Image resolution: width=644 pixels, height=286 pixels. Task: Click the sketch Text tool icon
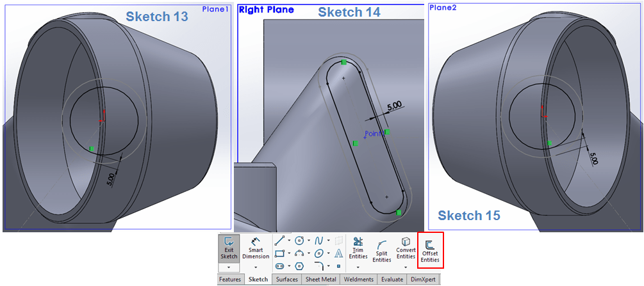[338, 253]
